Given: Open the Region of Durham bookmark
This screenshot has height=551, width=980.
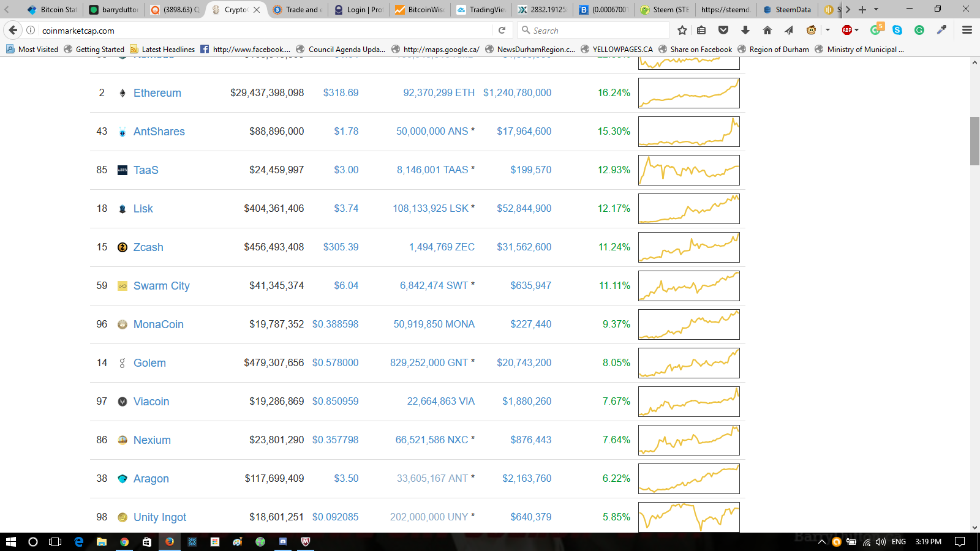Looking at the screenshot, I should click(x=773, y=50).
